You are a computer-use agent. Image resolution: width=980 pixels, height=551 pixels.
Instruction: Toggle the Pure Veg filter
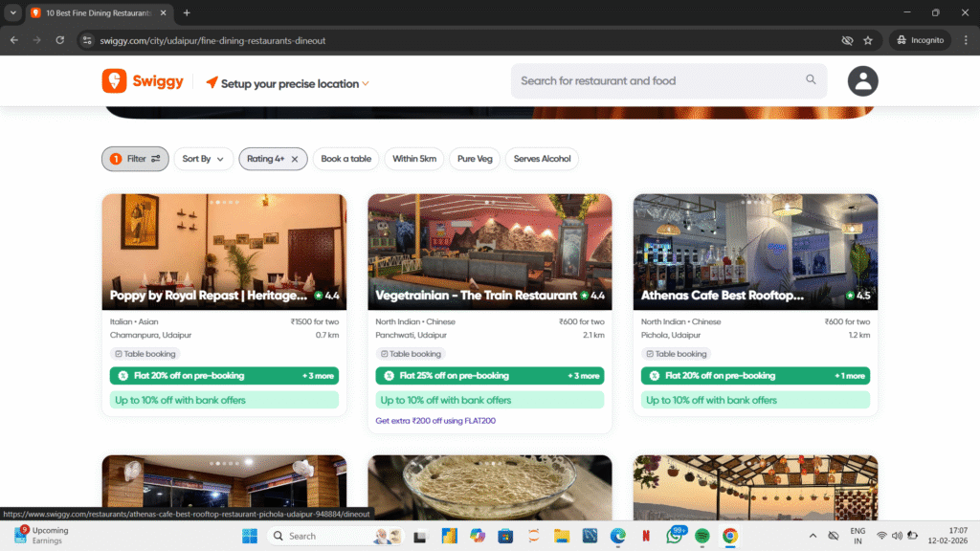point(475,159)
